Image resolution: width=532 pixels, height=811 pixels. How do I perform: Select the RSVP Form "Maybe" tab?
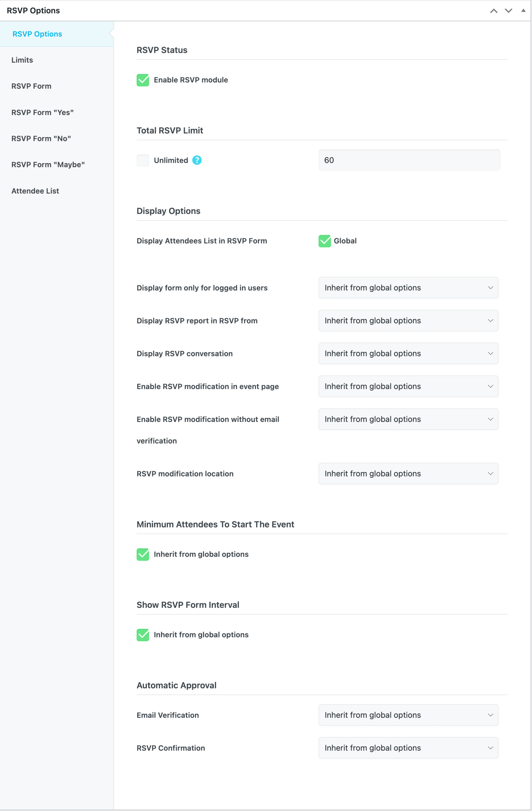[x=48, y=165]
